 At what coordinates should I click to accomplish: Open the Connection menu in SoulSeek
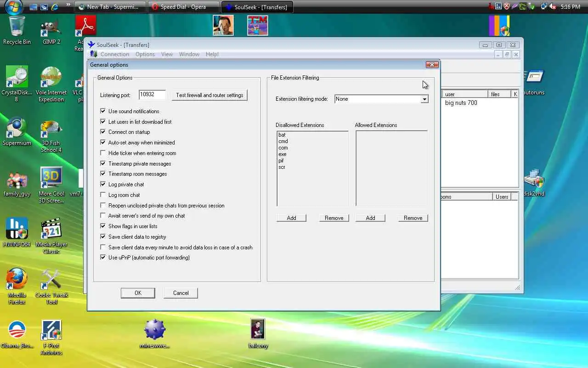click(x=115, y=54)
